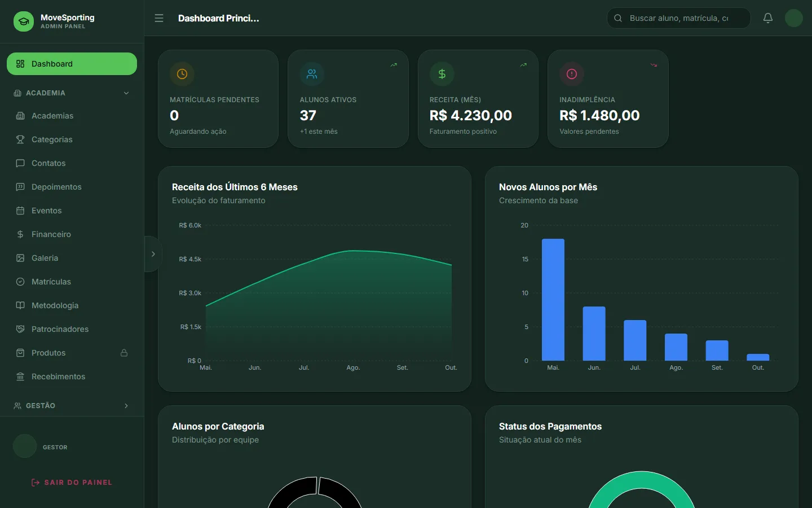812x508 pixels.
Task: Open the Eventos section
Action: point(72,211)
